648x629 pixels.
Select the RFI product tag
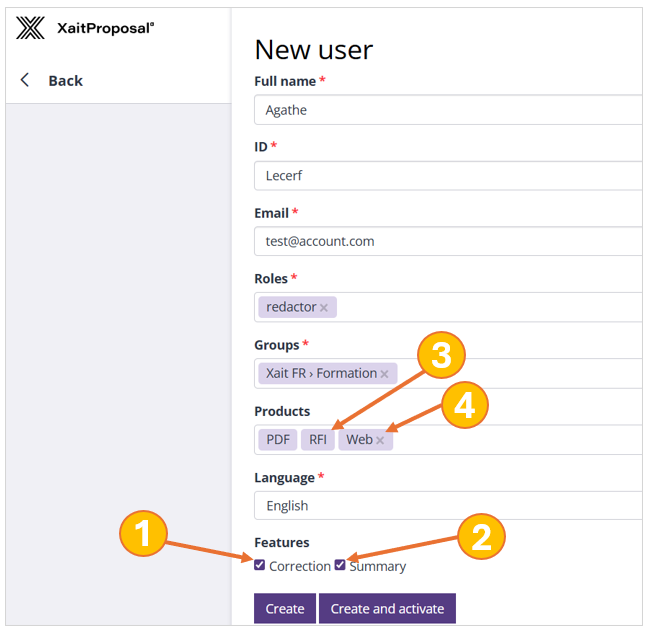318,439
